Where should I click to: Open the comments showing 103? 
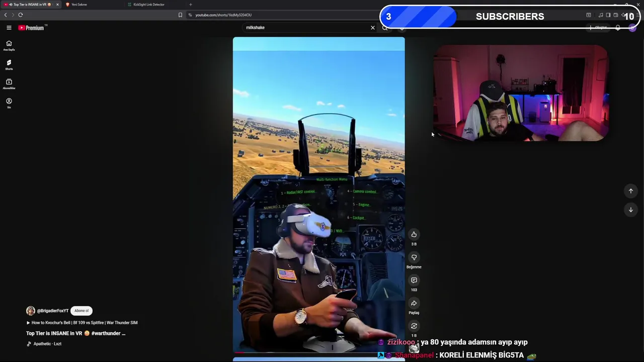click(x=414, y=280)
